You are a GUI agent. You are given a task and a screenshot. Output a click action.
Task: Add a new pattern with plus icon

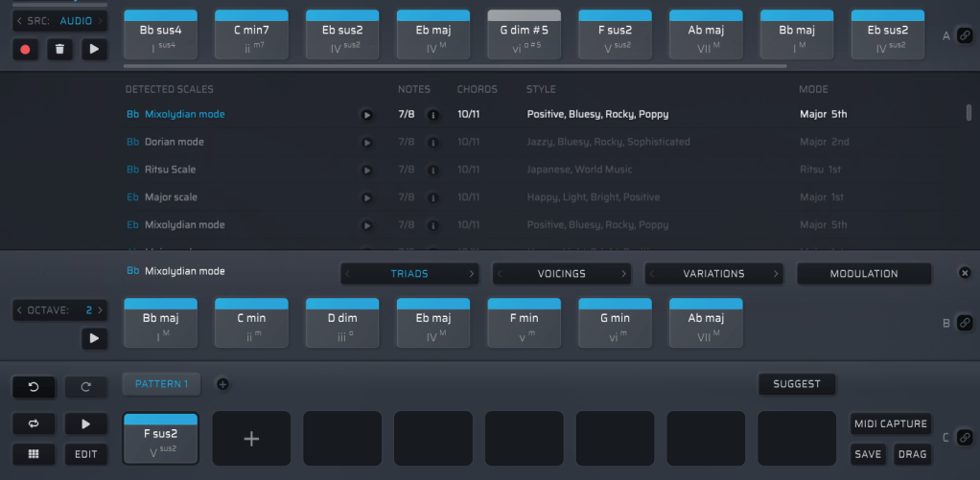coord(222,384)
